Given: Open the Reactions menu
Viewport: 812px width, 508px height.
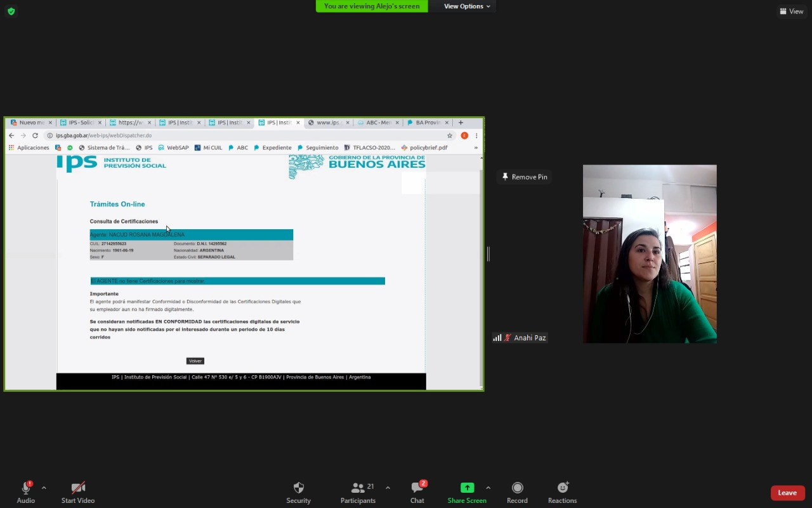Looking at the screenshot, I should pyautogui.click(x=562, y=488).
